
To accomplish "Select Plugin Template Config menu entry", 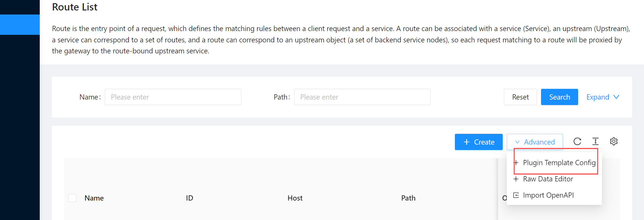I will click(x=559, y=163).
